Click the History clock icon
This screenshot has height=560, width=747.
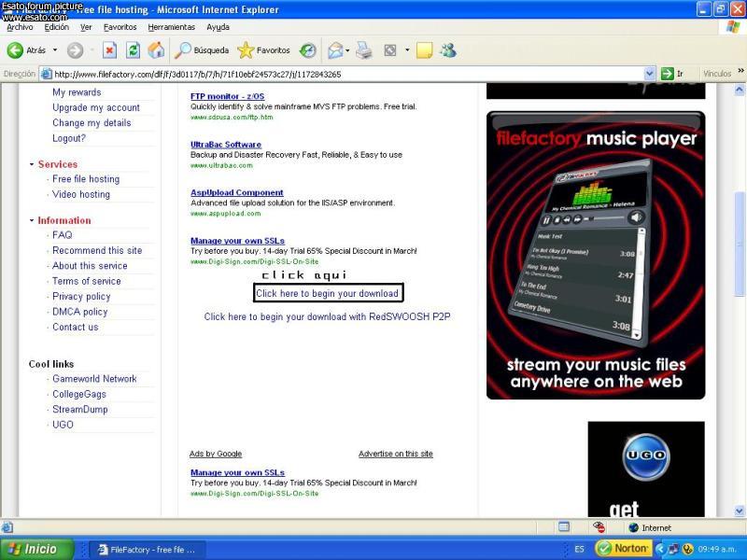[308, 50]
